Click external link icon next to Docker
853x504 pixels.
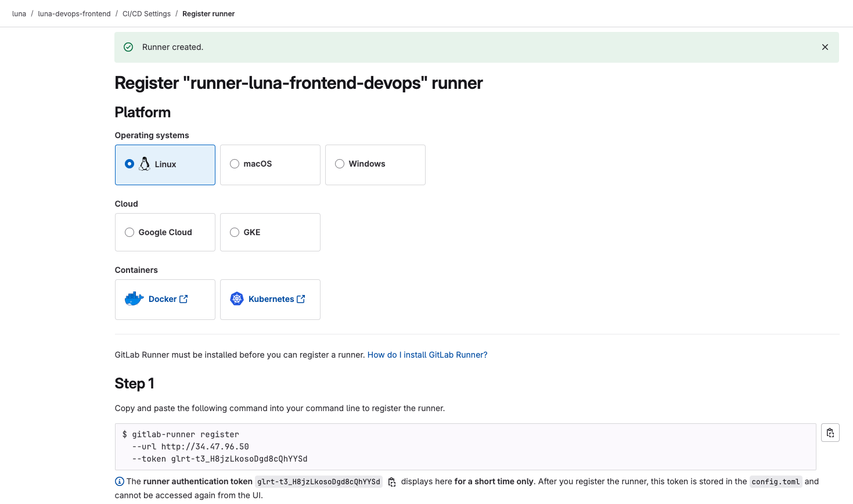(183, 299)
